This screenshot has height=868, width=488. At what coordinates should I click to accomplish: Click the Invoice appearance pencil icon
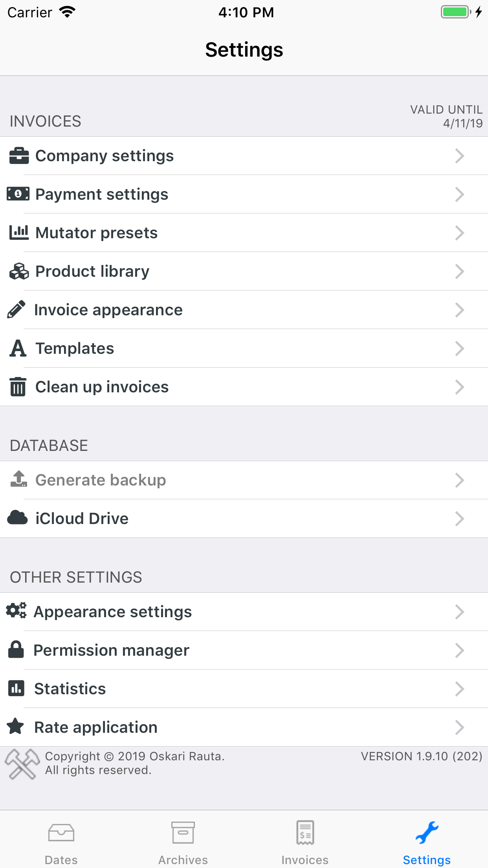(x=16, y=309)
